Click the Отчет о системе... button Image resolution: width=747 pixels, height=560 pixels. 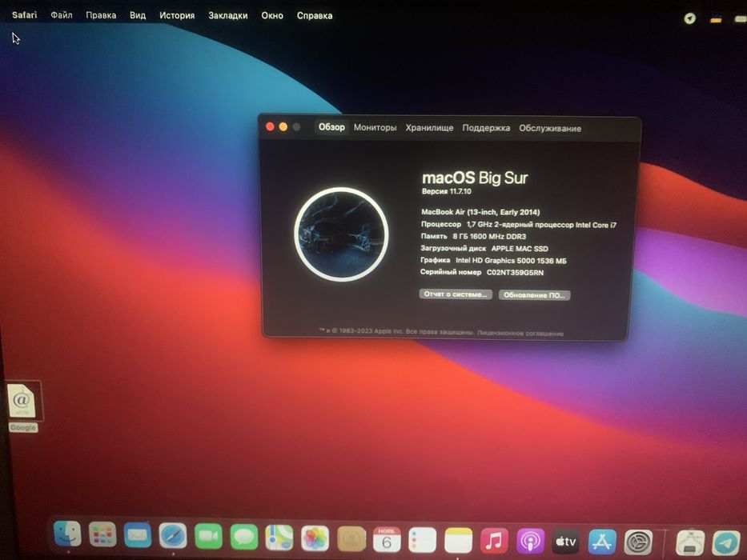456,294
